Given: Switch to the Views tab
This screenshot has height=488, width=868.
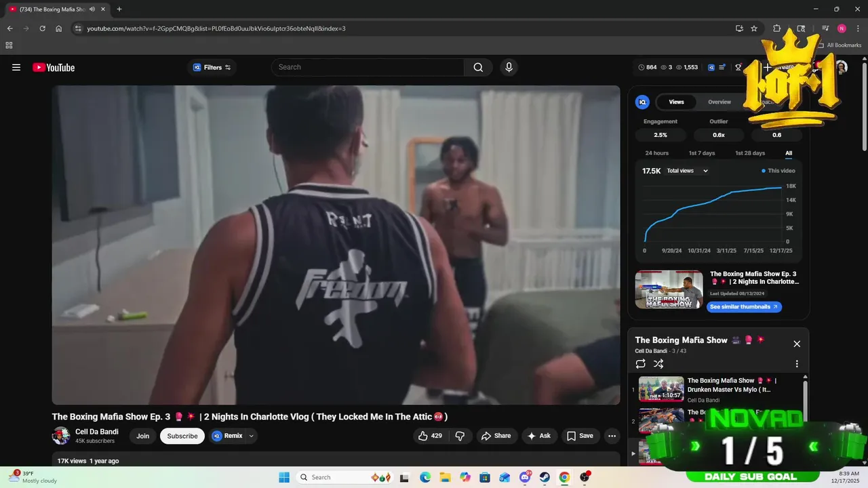Looking at the screenshot, I should tap(676, 102).
